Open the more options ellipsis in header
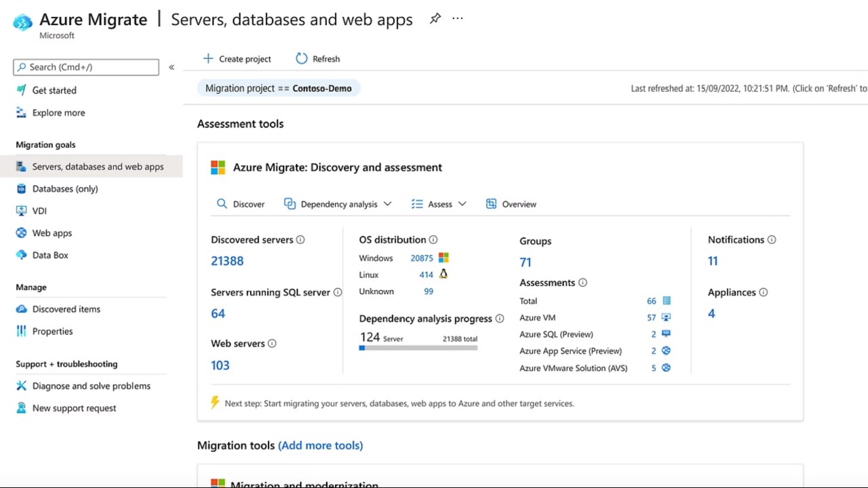The image size is (868, 488). pos(458,19)
